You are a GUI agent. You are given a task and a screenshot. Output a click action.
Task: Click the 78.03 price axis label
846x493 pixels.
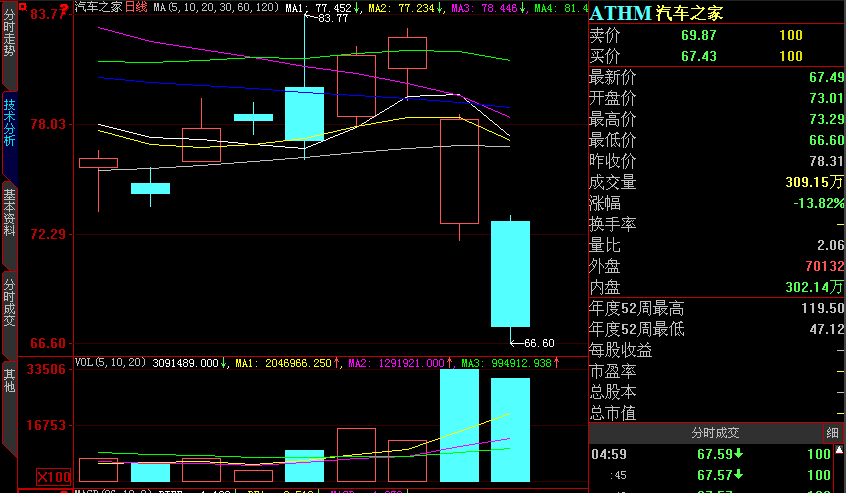click(x=47, y=124)
